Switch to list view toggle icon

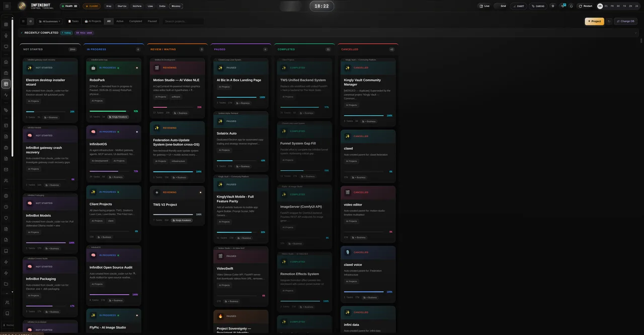click(24, 21)
